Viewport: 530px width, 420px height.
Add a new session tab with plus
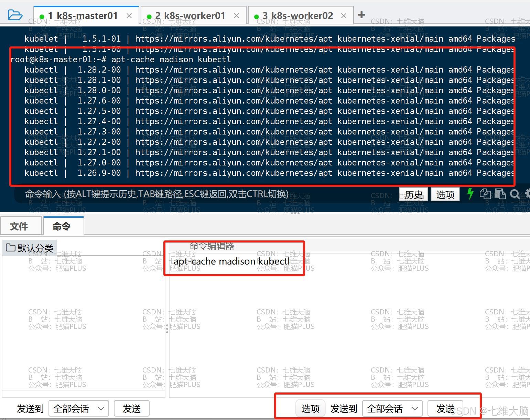coord(361,15)
